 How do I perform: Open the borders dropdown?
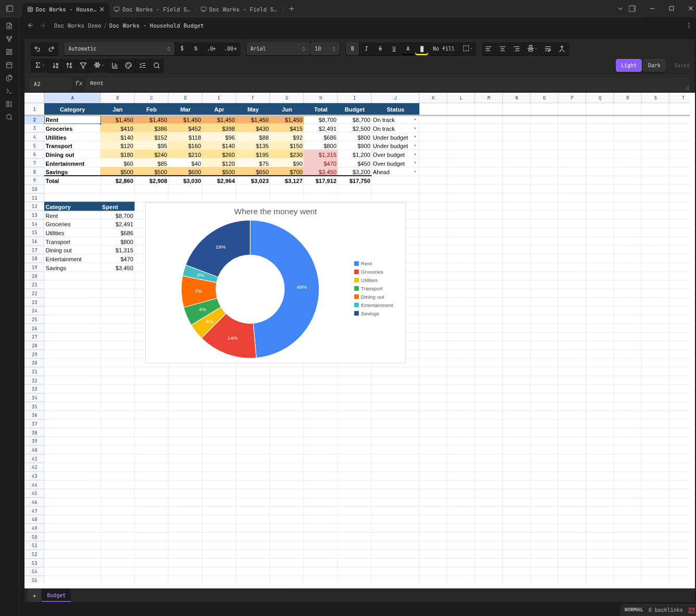[468, 49]
